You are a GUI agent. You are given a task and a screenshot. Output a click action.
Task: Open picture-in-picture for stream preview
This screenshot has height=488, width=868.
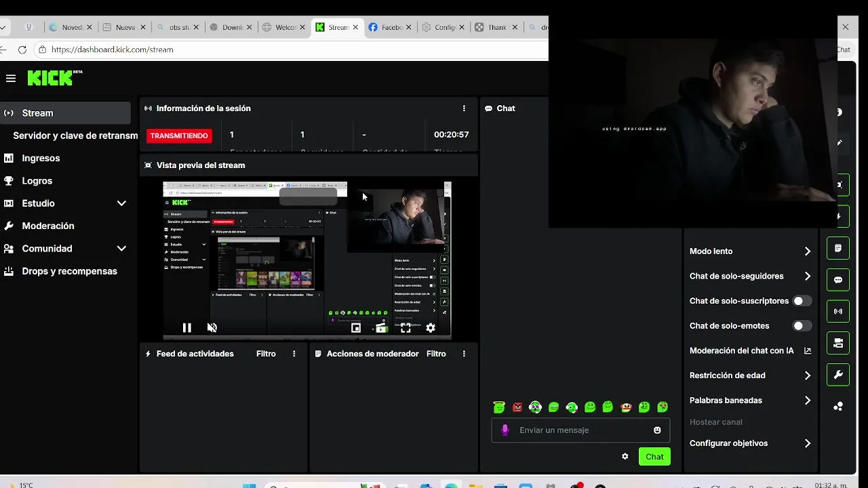[356, 328]
